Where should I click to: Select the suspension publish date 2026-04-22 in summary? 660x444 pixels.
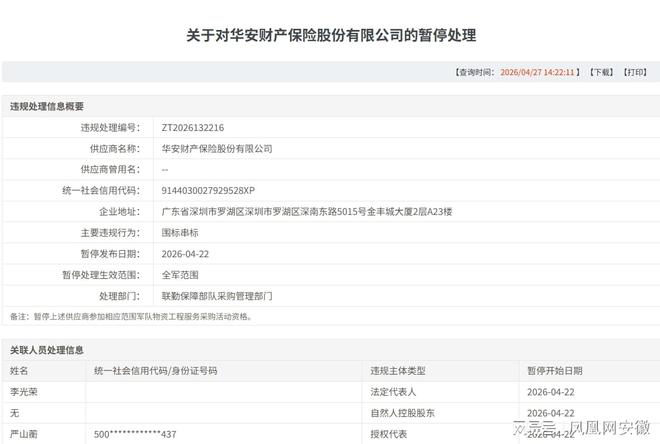tap(185, 254)
